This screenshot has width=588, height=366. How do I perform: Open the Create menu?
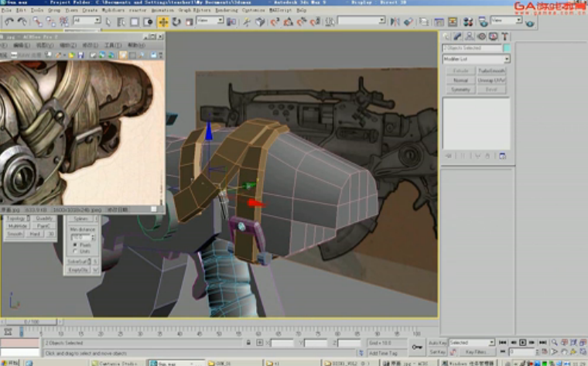click(90, 10)
